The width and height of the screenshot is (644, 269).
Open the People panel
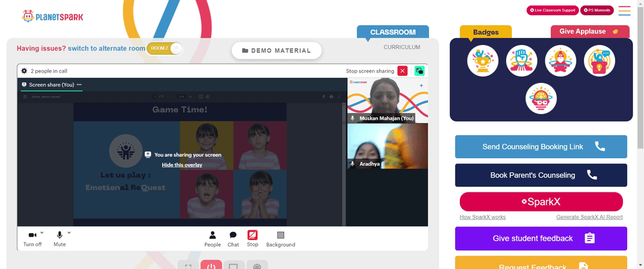[x=213, y=239]
